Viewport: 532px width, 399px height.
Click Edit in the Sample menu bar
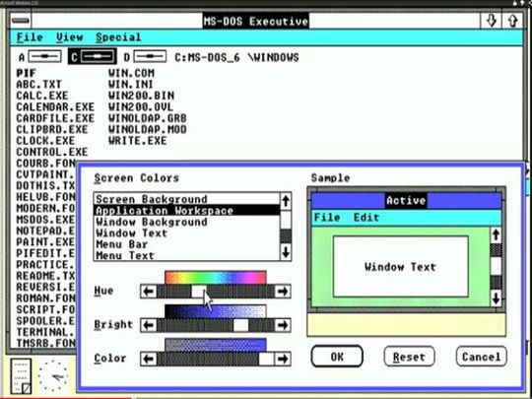tap(366, 217)
